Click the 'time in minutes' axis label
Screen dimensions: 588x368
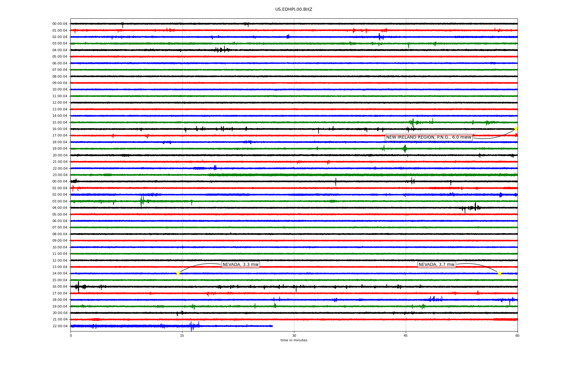(x=294, y=340)
